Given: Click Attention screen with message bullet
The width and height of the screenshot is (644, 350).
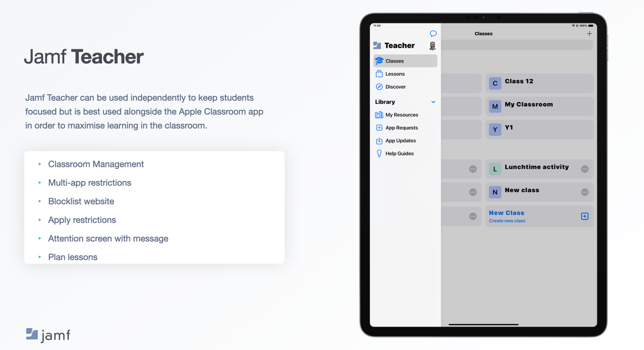Looking at the screenshot, I should point(108,239).
